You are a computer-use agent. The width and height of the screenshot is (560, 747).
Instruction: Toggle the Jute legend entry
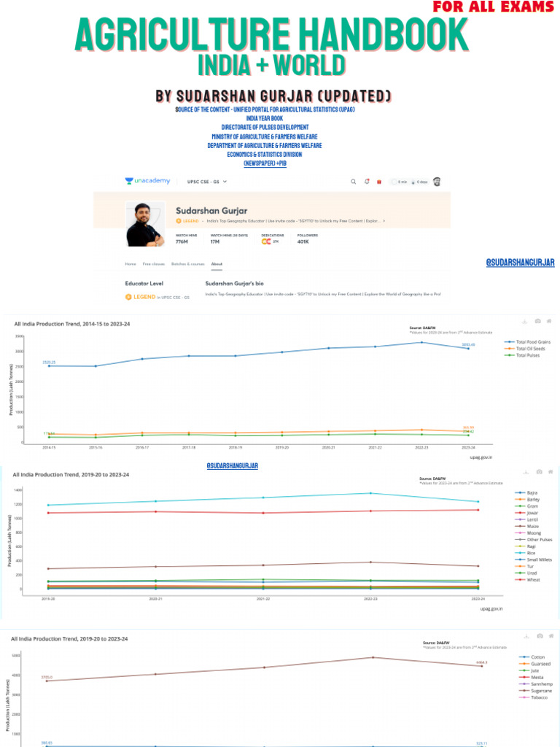(529, 670)
